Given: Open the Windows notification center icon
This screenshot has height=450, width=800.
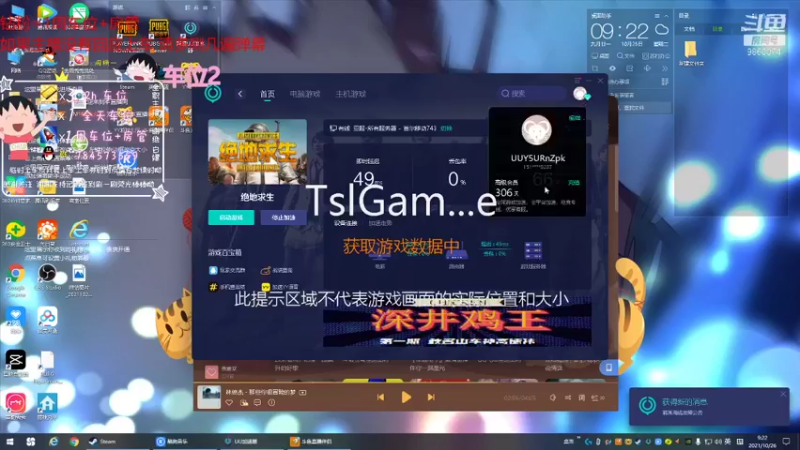Looking at the screenshot, I should [786, 442].
